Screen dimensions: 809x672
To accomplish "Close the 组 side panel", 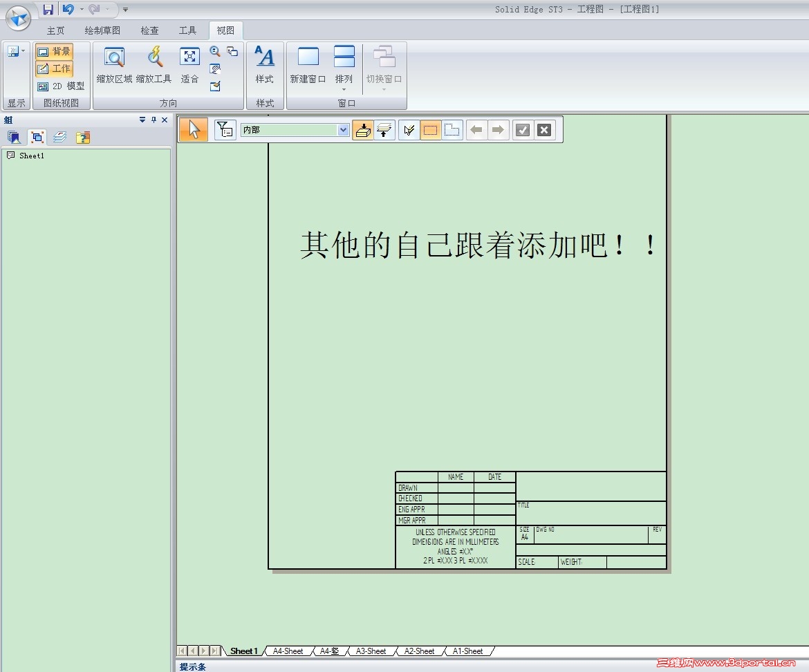I will (165, 120).
